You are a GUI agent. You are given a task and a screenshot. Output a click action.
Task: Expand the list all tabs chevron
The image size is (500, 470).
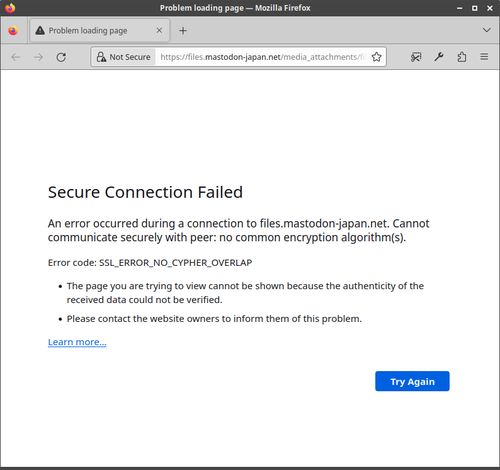pyautogui.click(x=486, y=30)
